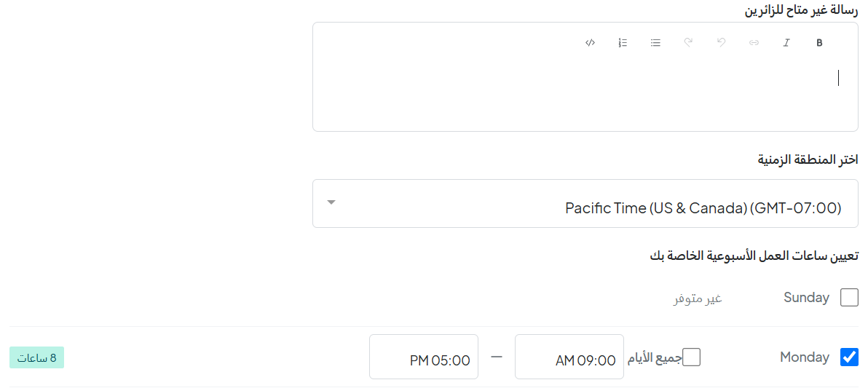The image size is (868, 388).
Task: Open the Pacific Time timezone dropdown
Action: click(585, 203)
